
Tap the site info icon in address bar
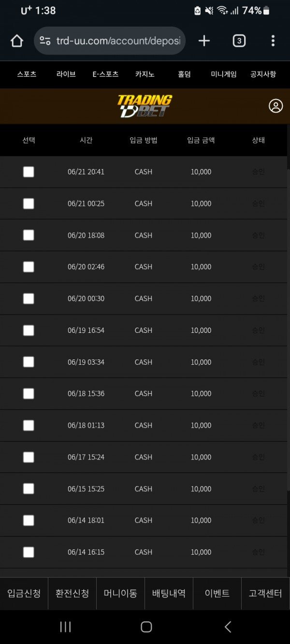click(45, 41)
